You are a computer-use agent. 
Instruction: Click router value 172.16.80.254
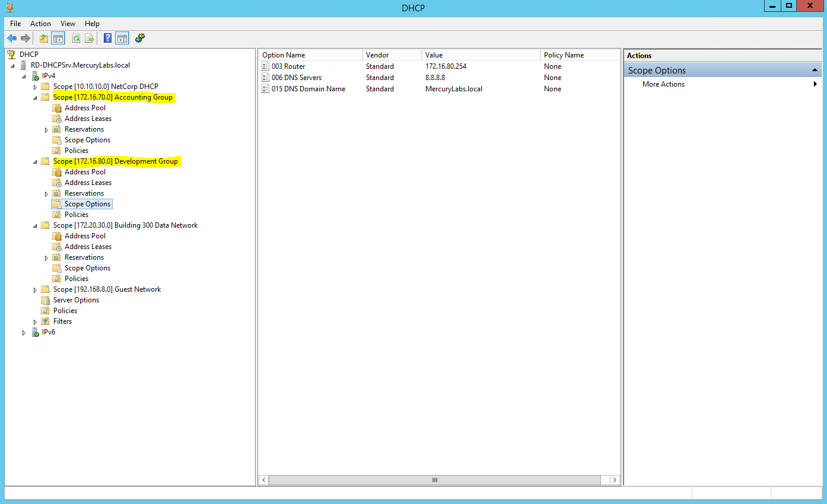point(446,66)
